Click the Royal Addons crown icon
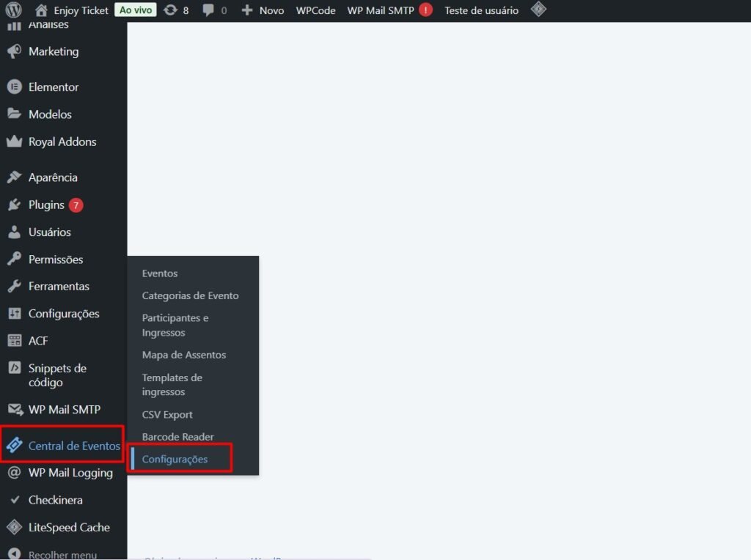Viewport: 751px width, 560px height. 14,141
